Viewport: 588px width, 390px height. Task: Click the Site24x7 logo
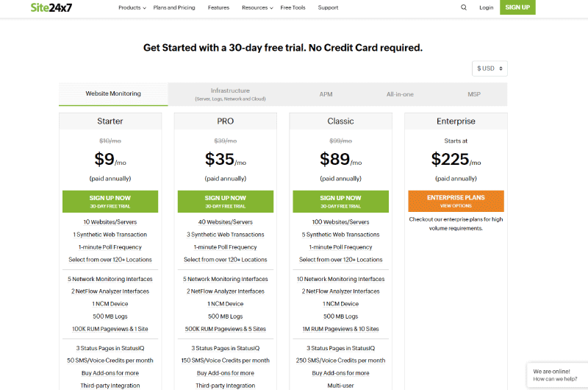point(51,7)
